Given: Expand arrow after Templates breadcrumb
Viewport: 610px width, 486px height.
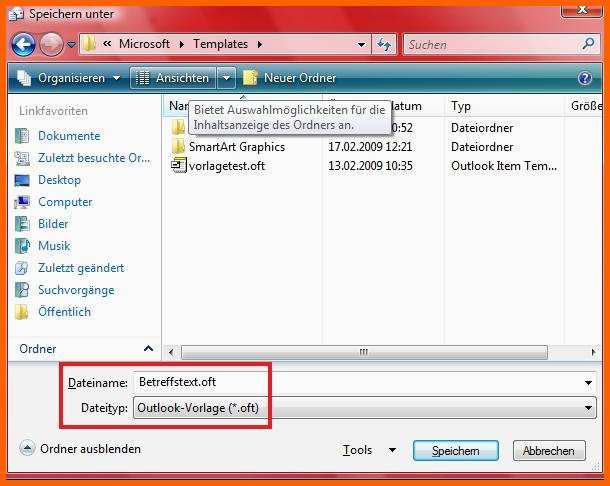Looking at the screenshot, I should click(260, 44).
